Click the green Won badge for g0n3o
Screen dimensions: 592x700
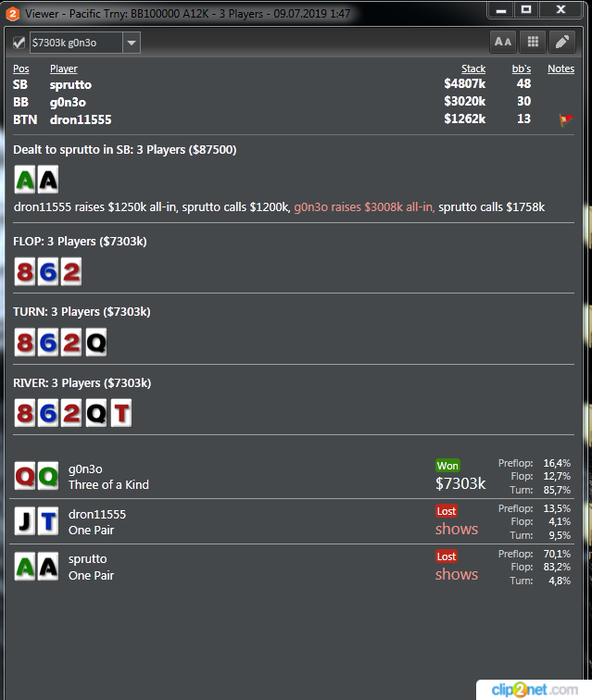(x=447, y=466)
